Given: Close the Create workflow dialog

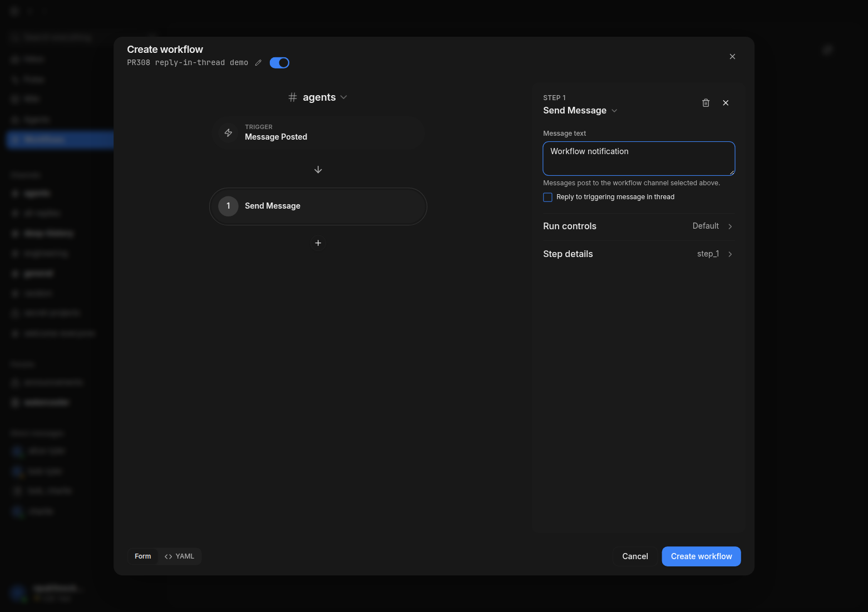Looking at the screenshot, I should [x=732, y=57].
